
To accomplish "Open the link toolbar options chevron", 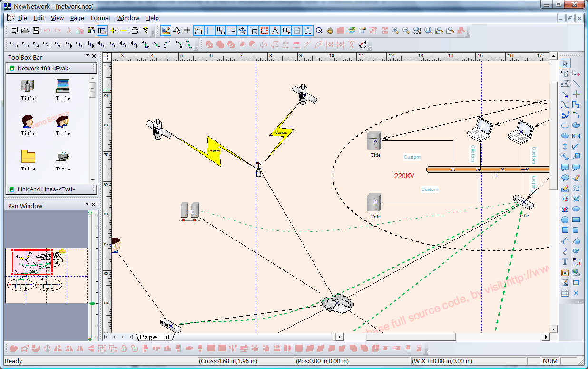I will pos(196,48).
